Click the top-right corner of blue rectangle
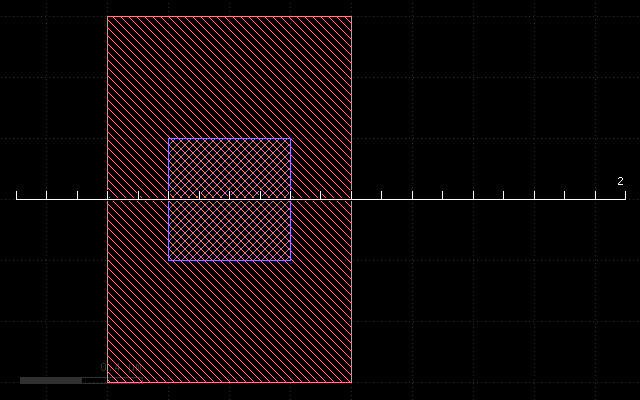Image resolution: width=640 pixels, height=400 pixels. (291, 138)
